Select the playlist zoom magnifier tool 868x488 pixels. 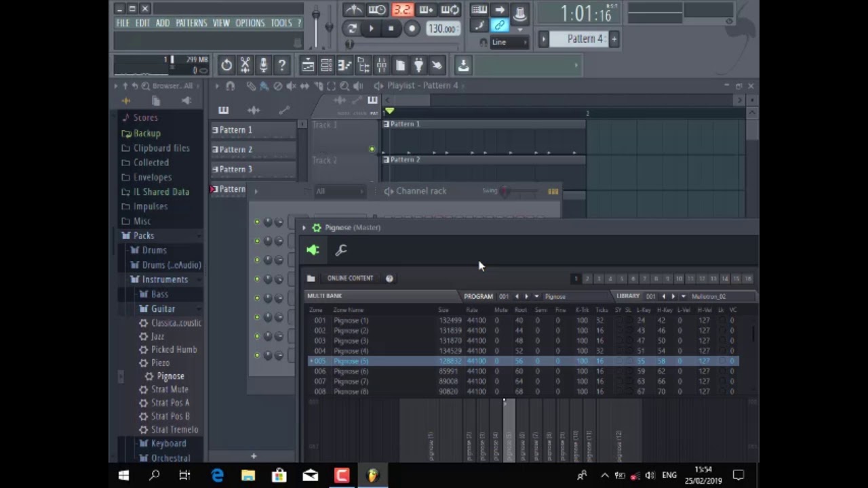coord(344,86)
